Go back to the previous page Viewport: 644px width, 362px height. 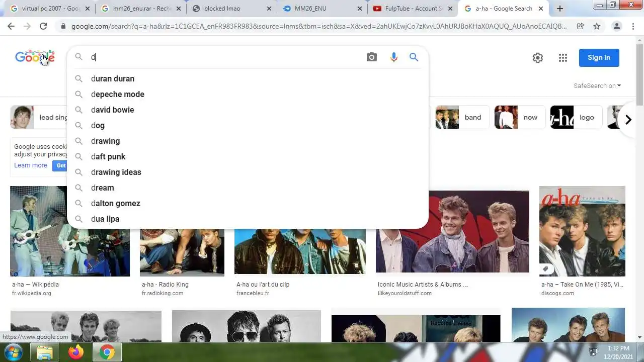(11, 26)
